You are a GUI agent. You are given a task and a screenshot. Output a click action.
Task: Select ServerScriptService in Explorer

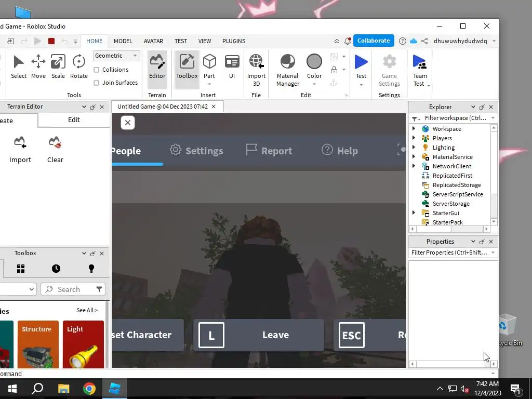(x=458, y=194)
